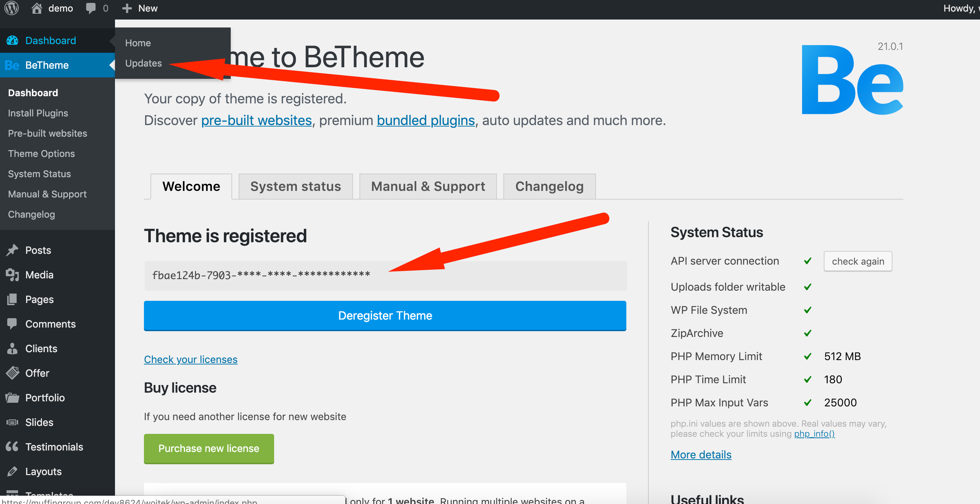The width and height of the screenshot is (980, 504).
Task: Click the Dashboard gauge icon
Action: [x=12, y=40]
